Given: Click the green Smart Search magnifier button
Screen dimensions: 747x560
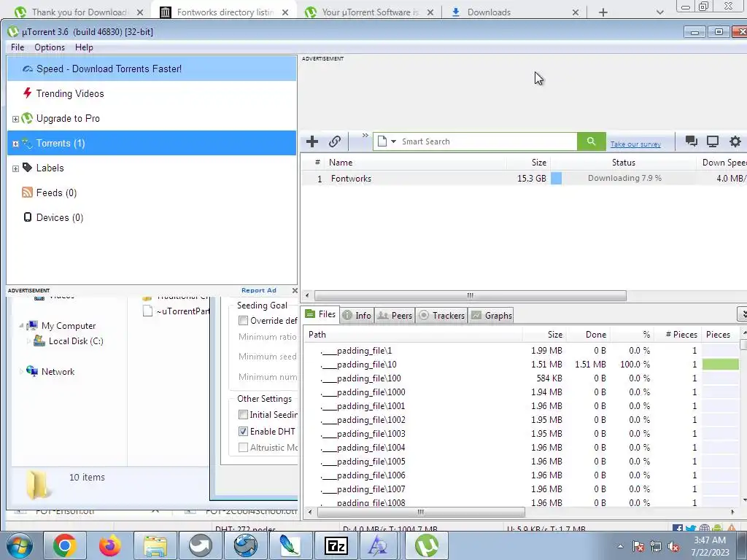Looking at the screenshot, I should click(x=591, y=141).
